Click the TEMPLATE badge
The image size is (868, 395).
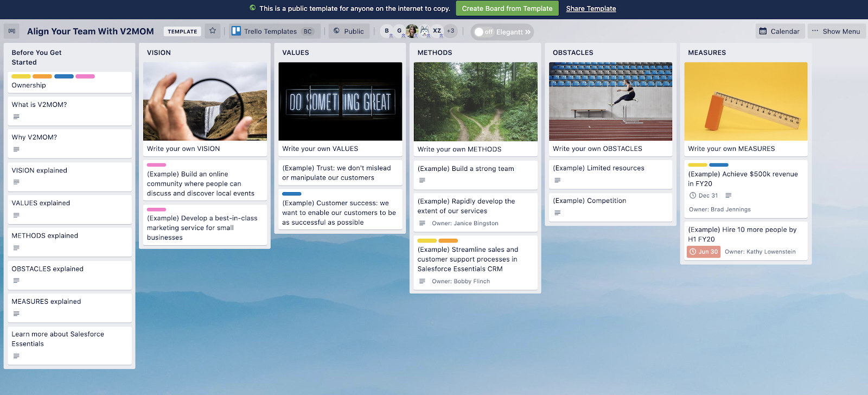pos(182,31)
